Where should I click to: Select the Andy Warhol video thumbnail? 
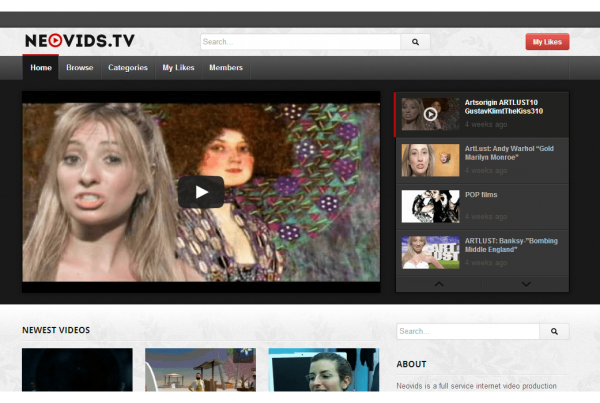coord(430,160)
